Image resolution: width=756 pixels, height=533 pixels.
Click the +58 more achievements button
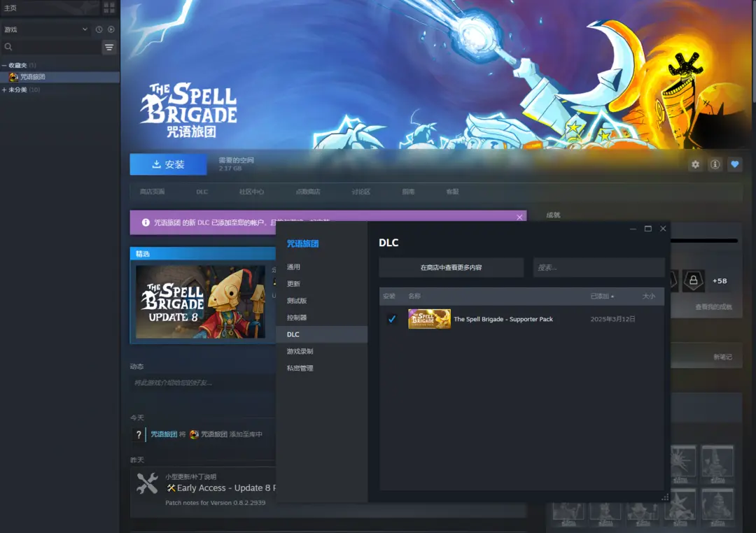point(720,281)
